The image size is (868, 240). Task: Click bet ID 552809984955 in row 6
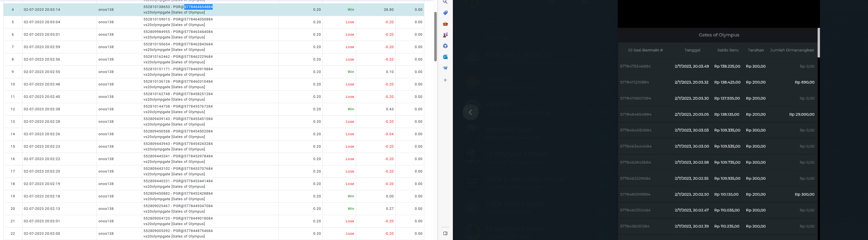[x=157, y=32]
